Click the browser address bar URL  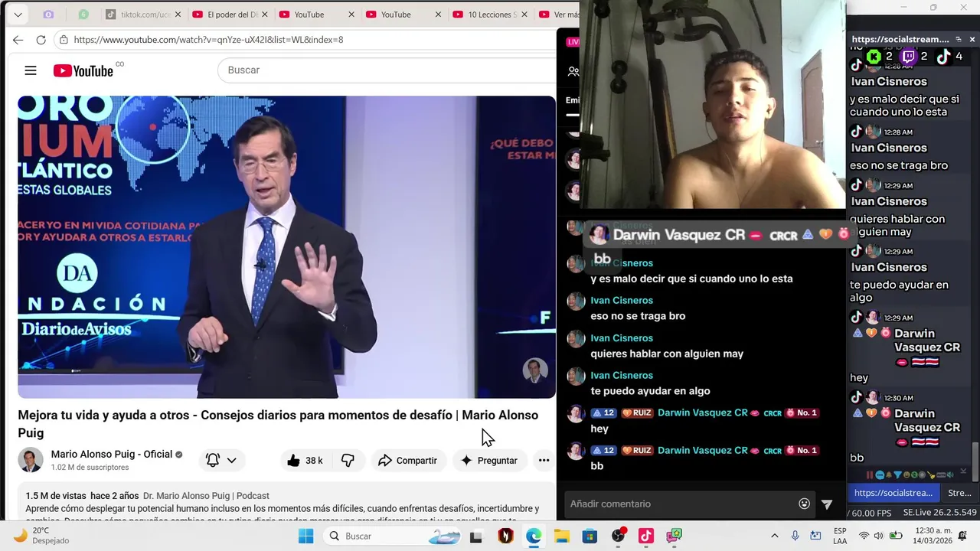(208, 40)
